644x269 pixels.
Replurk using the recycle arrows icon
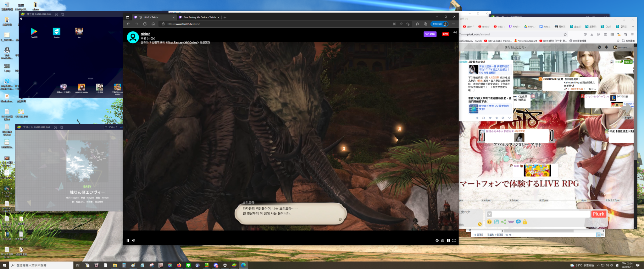(x=484, y=118)
